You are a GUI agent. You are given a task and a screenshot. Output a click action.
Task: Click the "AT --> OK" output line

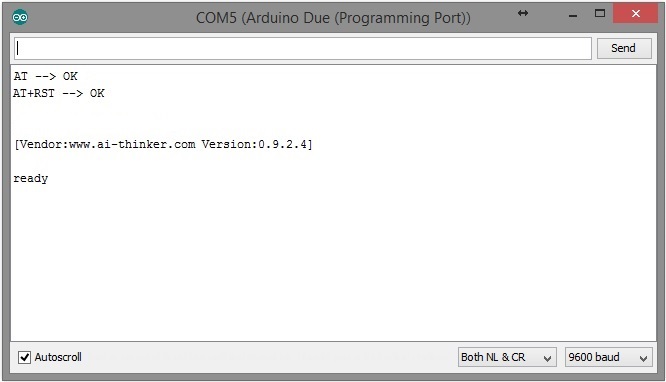45,76
